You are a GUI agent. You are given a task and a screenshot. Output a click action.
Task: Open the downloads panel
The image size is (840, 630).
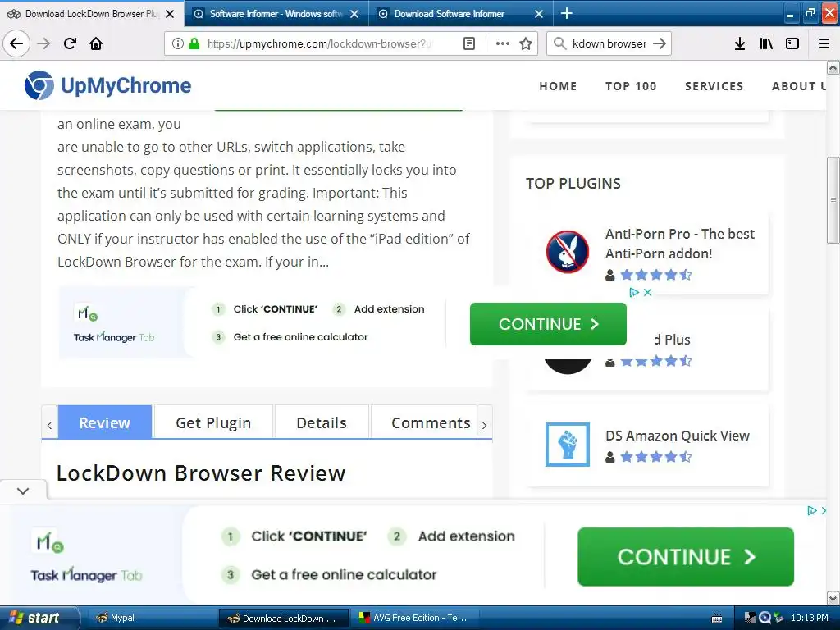(x=740, y=43)
